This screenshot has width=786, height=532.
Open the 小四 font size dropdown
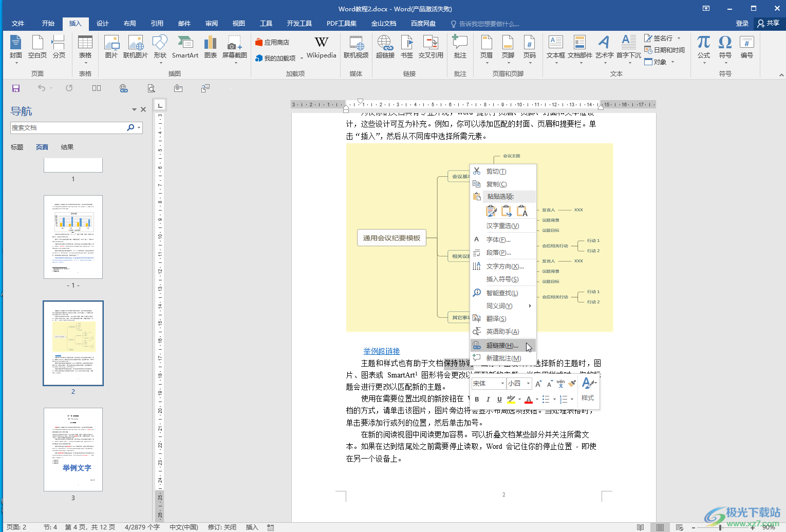(x=528, y=384)
